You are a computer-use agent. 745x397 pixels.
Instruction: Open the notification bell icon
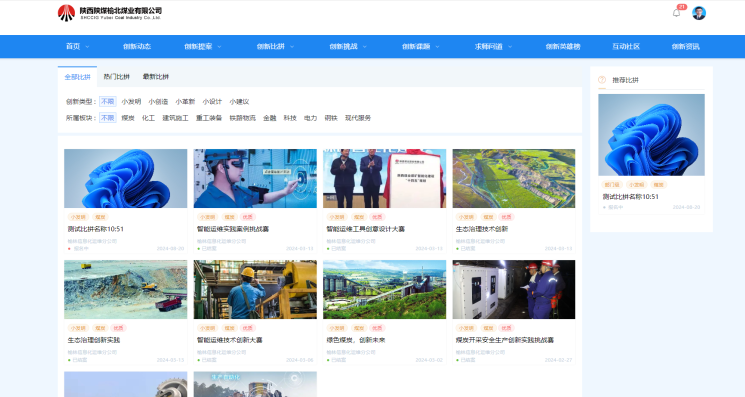click(x=676, y=13)
